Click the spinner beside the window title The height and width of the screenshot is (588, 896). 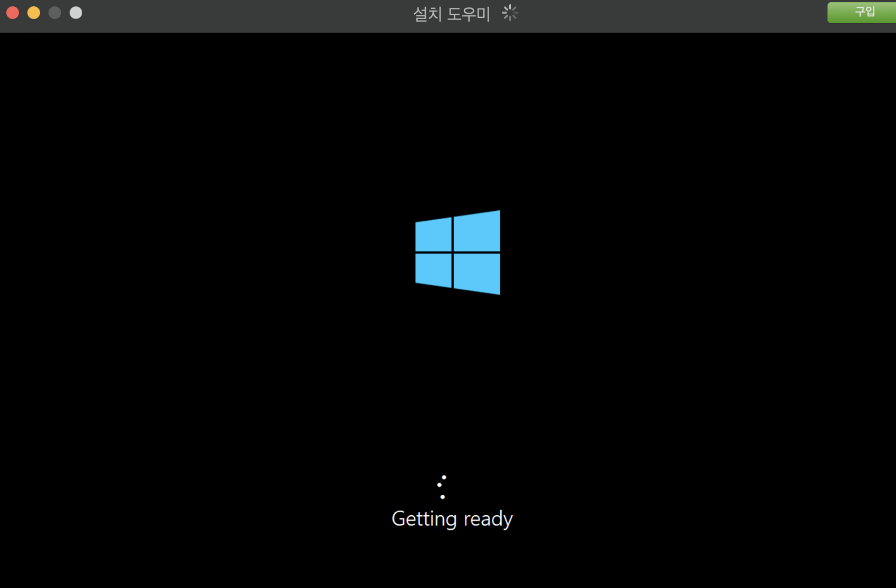(x=510, y=13)
